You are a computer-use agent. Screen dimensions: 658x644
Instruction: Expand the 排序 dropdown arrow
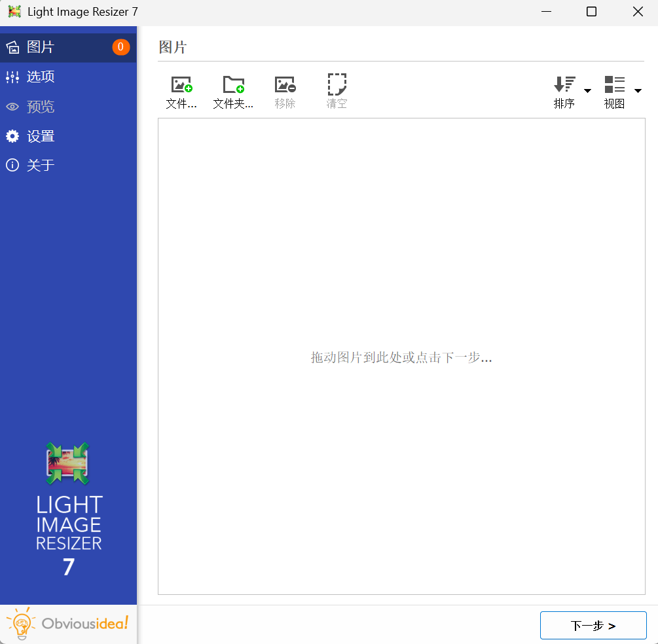[x=587, y=91]
